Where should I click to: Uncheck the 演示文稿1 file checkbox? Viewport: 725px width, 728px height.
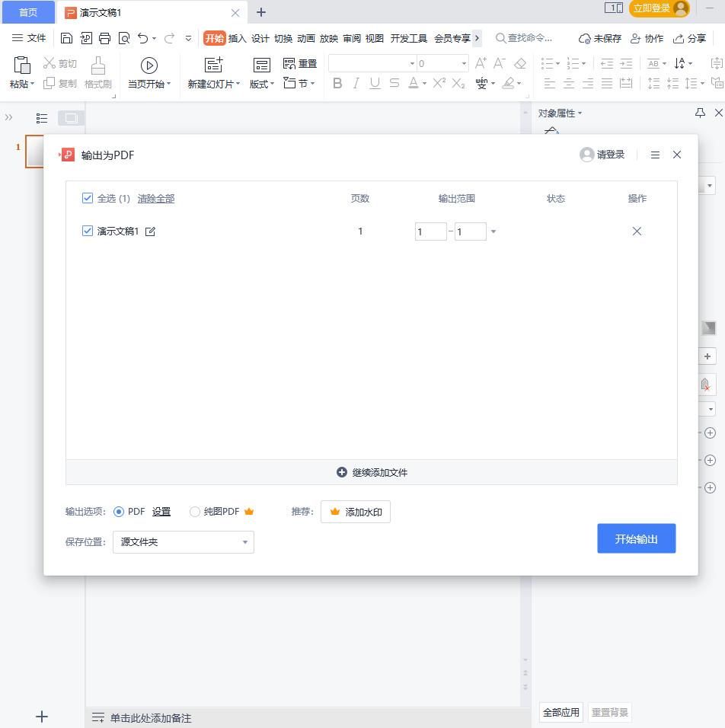88,231
